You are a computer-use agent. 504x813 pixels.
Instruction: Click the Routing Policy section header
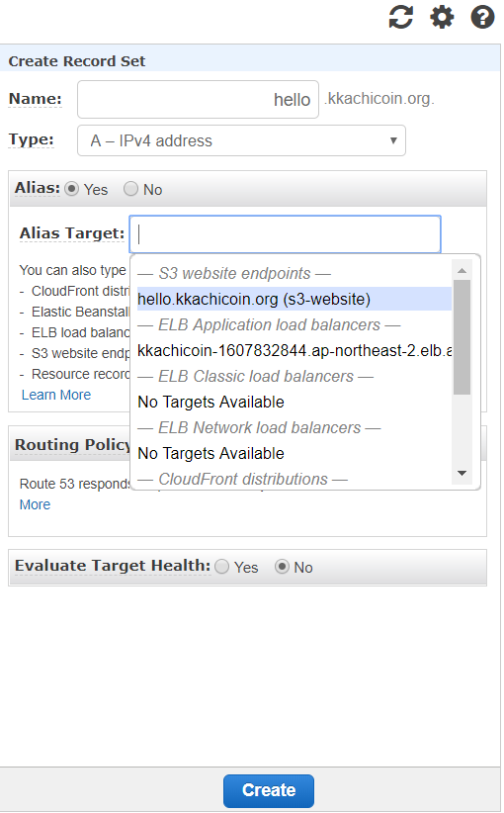(72, 444)
